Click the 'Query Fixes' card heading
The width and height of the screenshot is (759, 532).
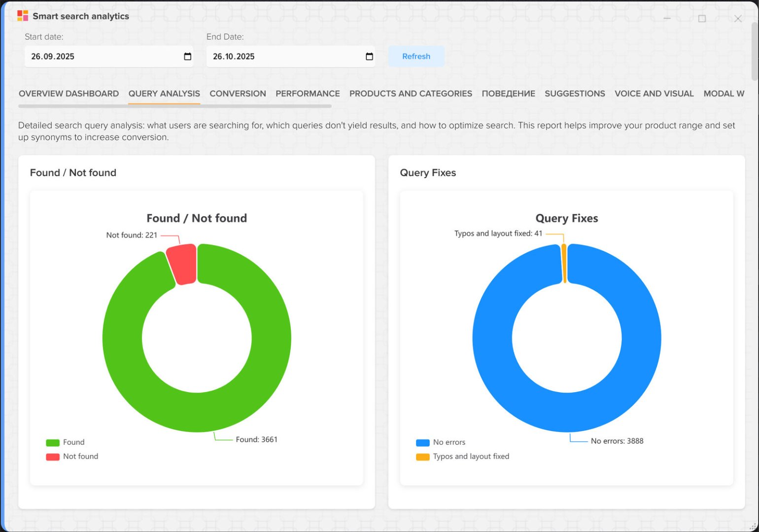428,172
